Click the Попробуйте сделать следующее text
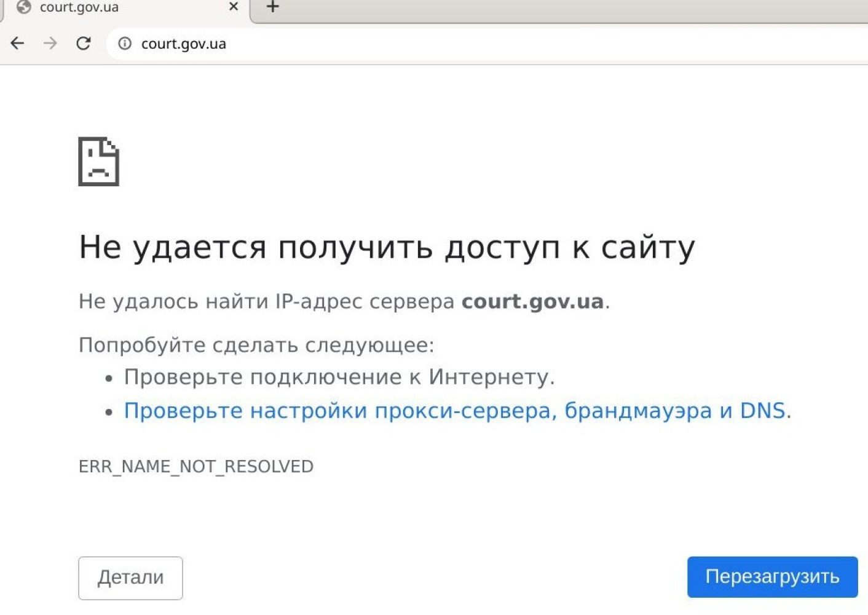Image resolution: width=868 pixels, height=615 pixels. 256,345
